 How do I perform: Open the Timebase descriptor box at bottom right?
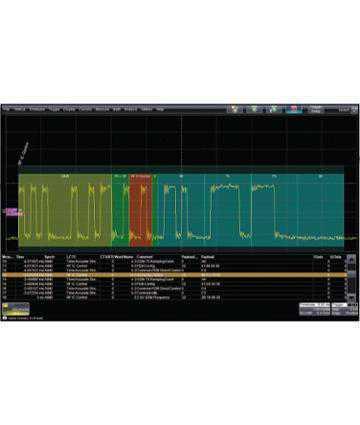point(314,309)
